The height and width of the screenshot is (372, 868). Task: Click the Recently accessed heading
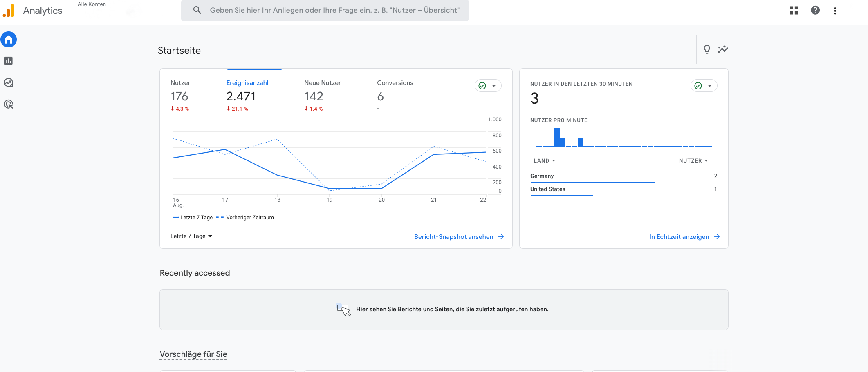(x=195, y=273)
